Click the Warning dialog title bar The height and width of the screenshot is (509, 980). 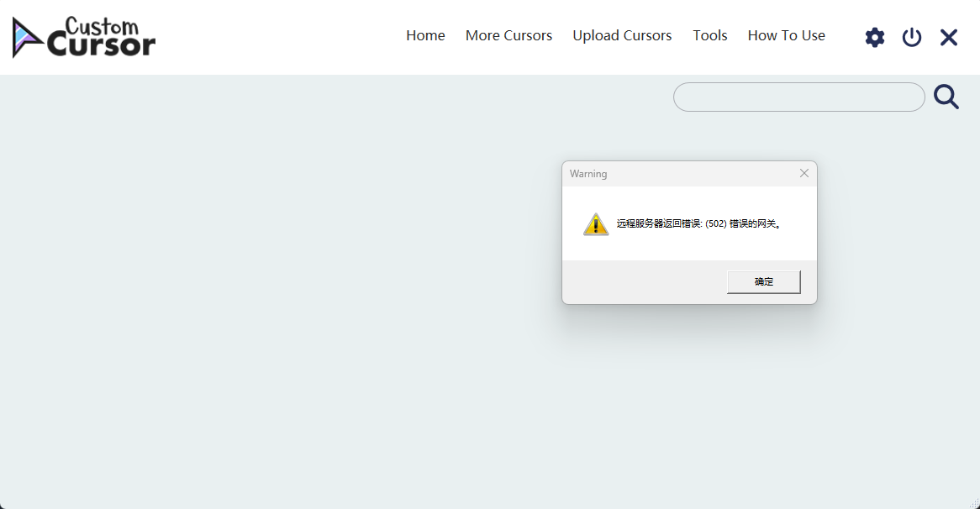click(672, 173)
